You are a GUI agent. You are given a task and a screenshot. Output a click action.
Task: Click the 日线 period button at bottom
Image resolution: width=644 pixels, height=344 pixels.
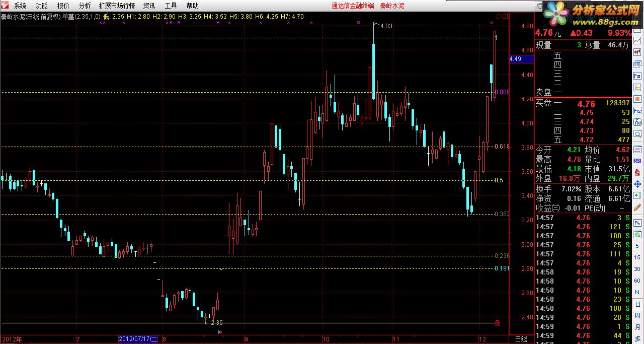point(521,339)
